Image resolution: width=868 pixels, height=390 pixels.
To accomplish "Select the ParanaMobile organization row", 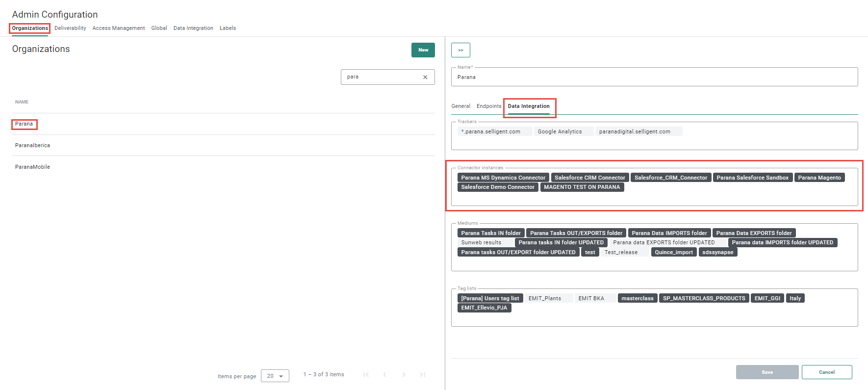I will coord(32,167).
